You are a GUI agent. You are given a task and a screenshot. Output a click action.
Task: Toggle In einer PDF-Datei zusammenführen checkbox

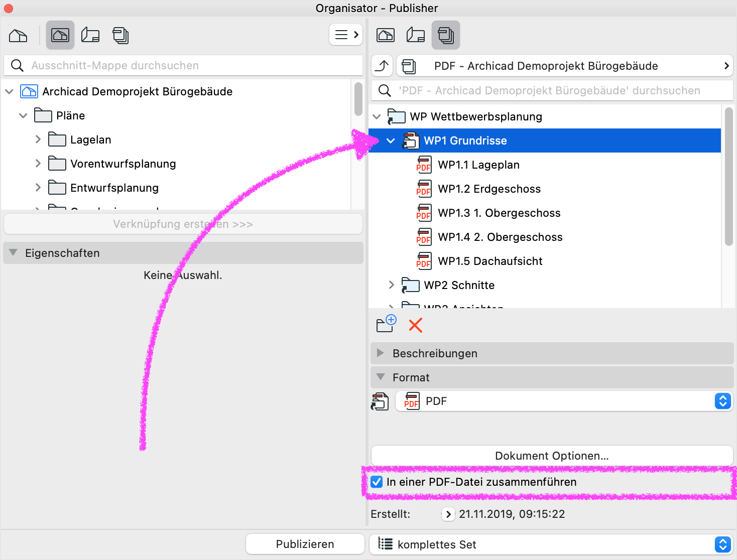tap(377, 482)
